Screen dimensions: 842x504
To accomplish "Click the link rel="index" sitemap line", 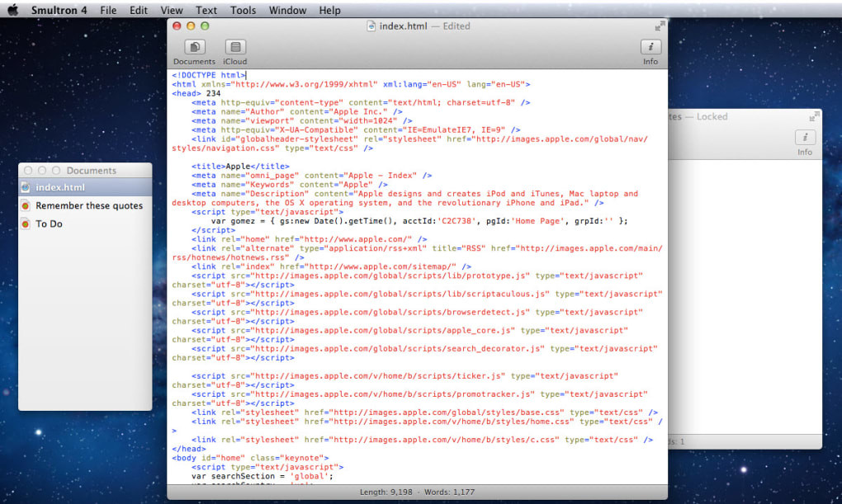I will pyautogui.click(x=331, y=266).
